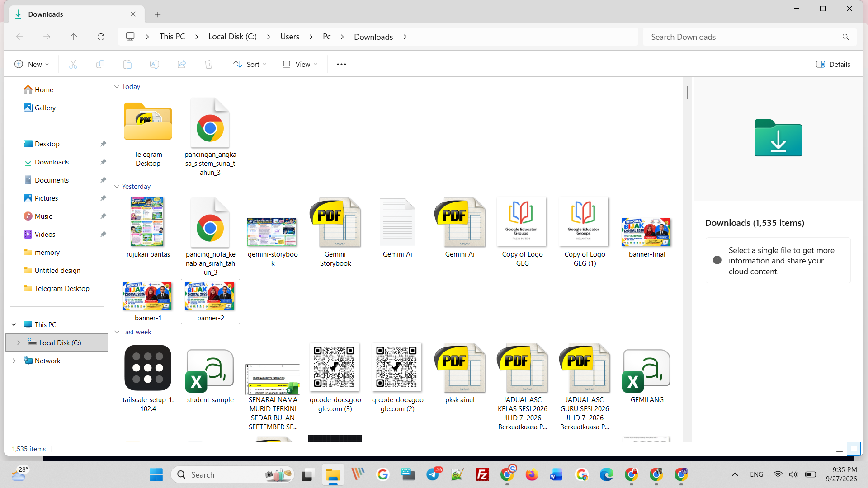Click the Delete trash icon
This screenshot has height=488, width=868.
point(209,64)
